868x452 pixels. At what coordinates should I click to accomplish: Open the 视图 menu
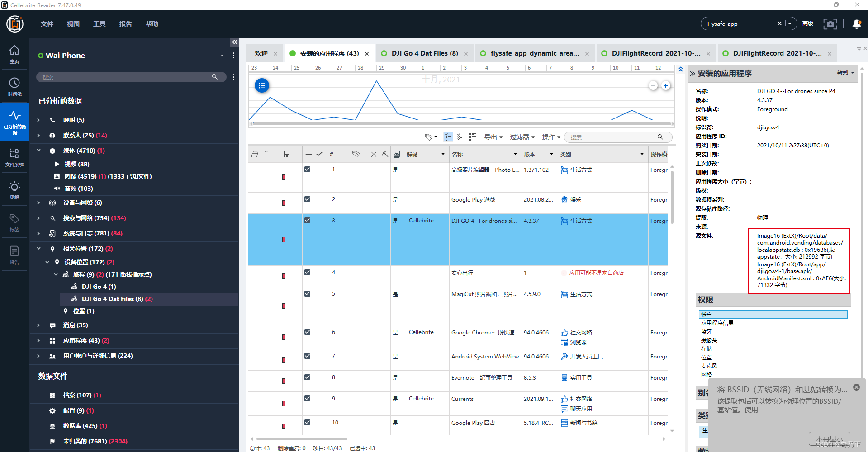click(73, 24)
